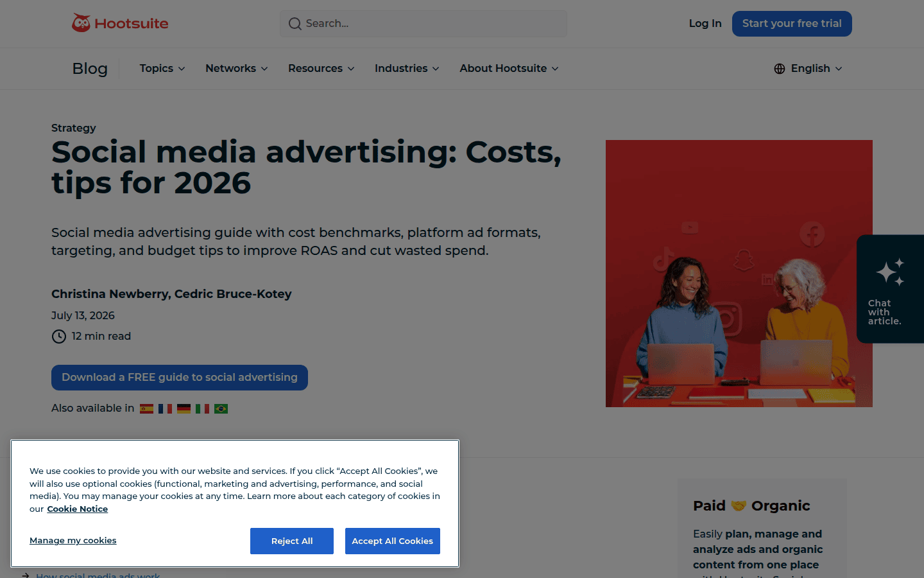Image resolution: width=924 pixels, height=578 pixels.
Task: Click the July 13, 2026 date
Action: [x=83, y=315]
